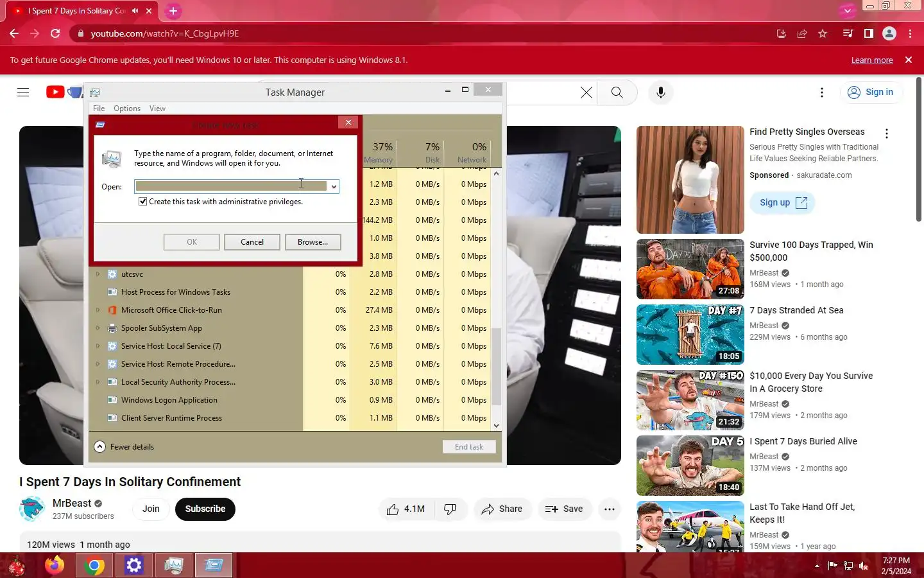Screen dimensions: 924x578
Task: Click the YouTube logo icon
Action: point(55,92)
